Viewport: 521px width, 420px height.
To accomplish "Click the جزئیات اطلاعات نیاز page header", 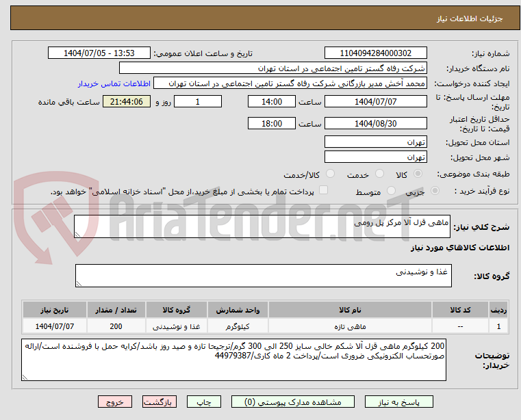I will 470,18.
